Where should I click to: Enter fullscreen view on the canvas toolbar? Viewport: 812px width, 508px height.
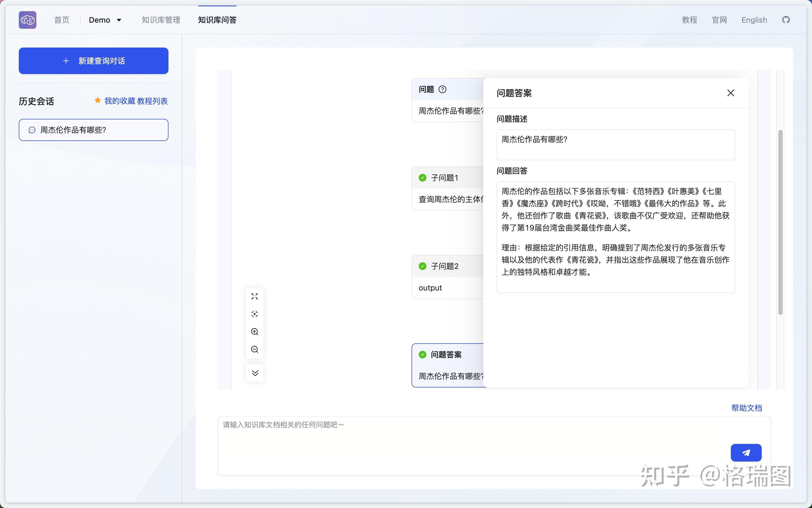[254, 296]
